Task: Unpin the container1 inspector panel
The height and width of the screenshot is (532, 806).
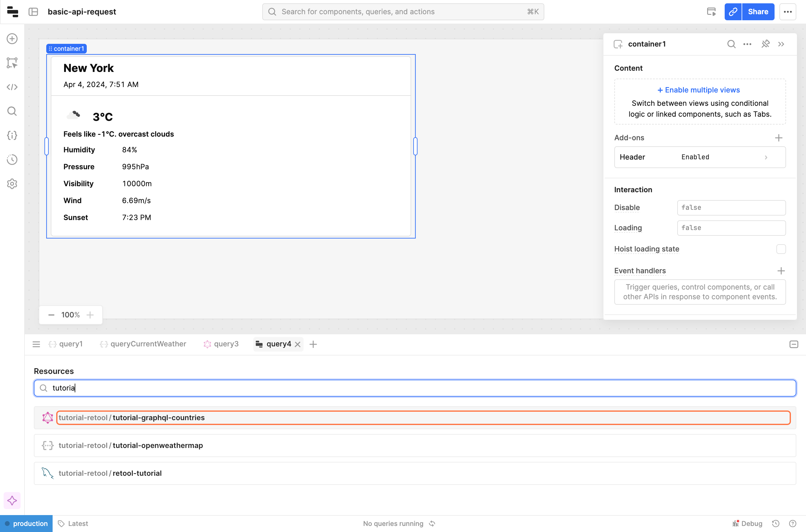Action: tap(765, 44)
